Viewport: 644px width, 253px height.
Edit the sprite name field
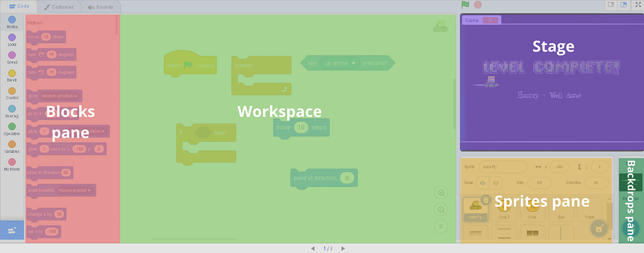502,167
